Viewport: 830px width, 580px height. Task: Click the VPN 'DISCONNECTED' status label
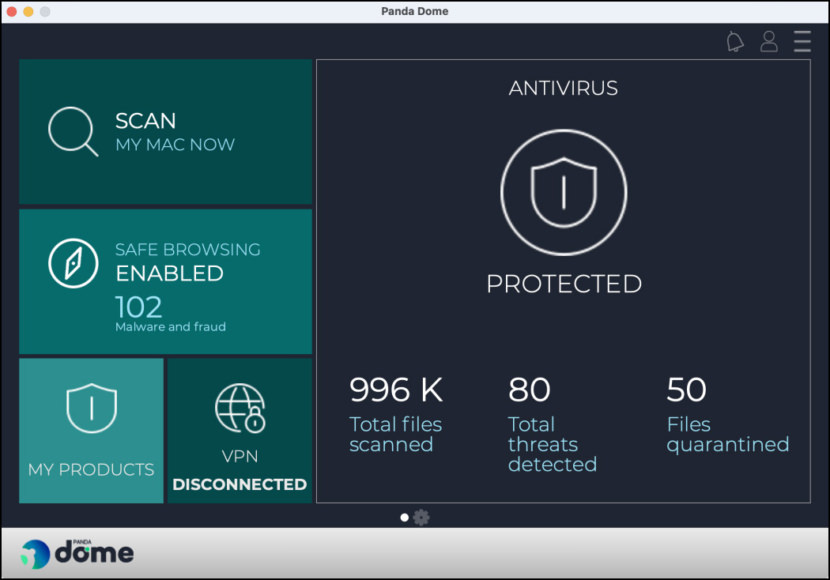[240, 484]
